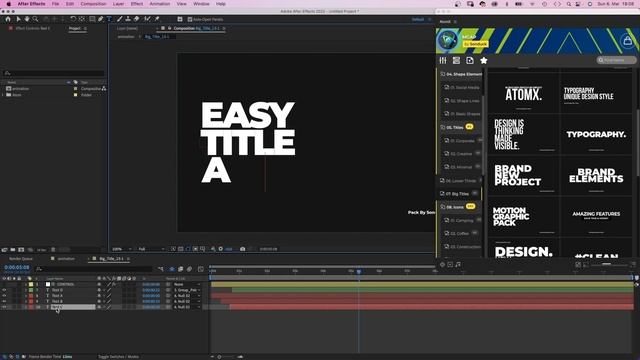Select the Zoom magnifier tool
This screenshot has width=640, height=360.
tap(36, 19)
